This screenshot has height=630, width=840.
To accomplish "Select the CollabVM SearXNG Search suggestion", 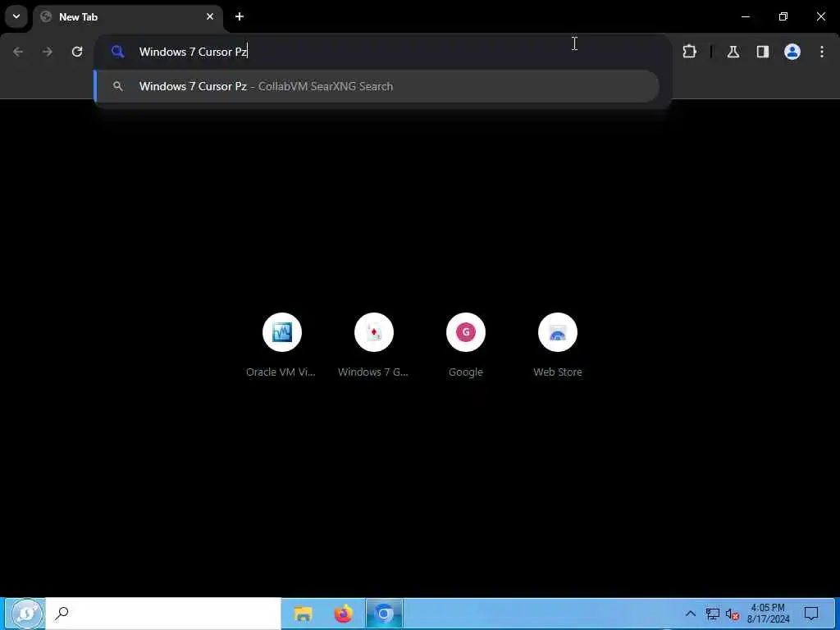I will (x=377, y=86).
